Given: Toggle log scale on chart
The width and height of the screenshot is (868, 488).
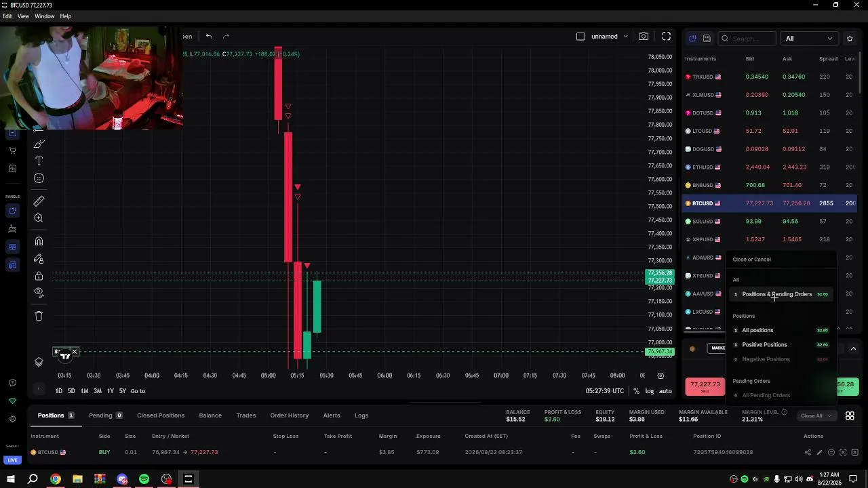Looking at the screenshot, I should click(650, 391).
